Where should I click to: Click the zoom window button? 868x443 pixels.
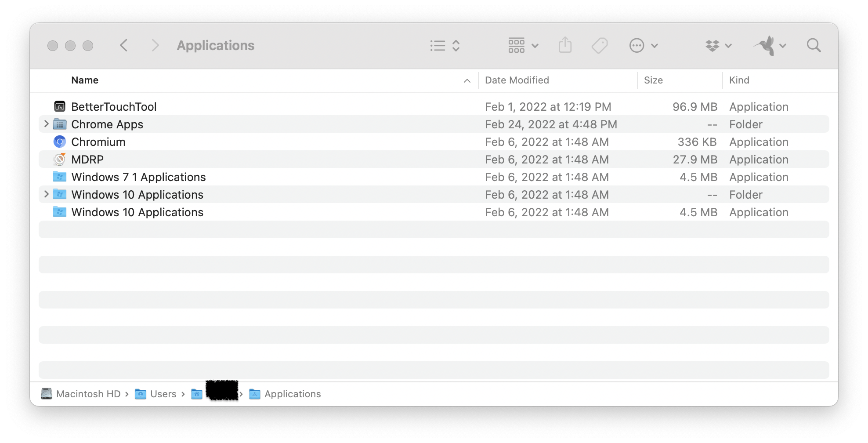coord(88,46)
